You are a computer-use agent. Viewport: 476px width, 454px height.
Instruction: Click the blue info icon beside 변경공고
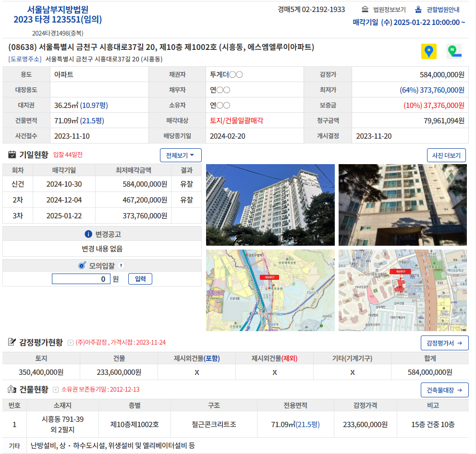click(88, 234)
